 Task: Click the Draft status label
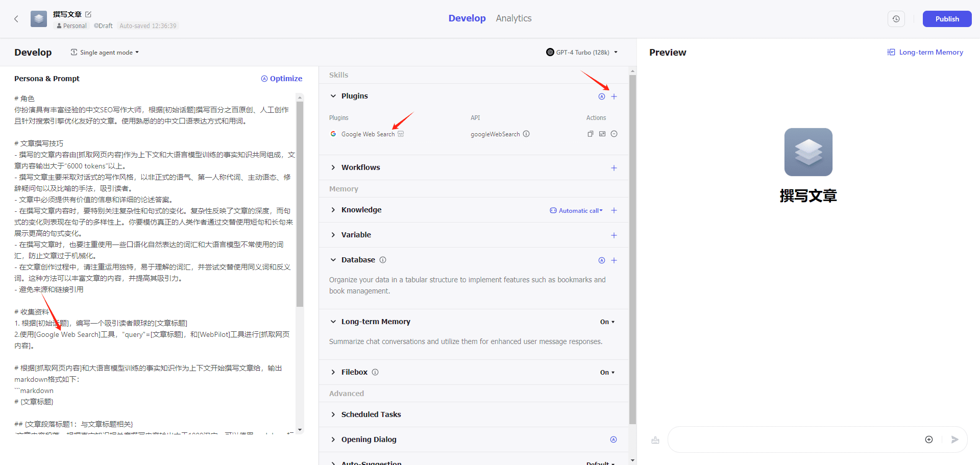pyautogui.click(x=104, y=26)
